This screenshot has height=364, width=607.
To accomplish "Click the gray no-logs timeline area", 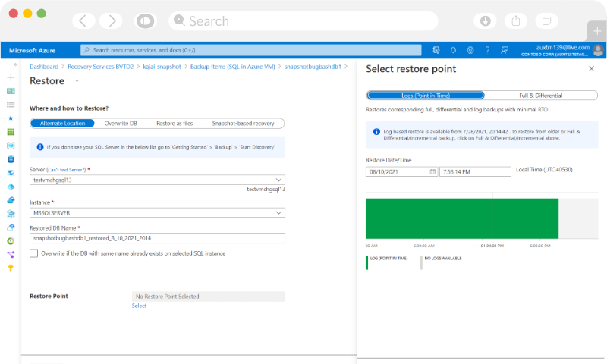I will pos(578,218).
